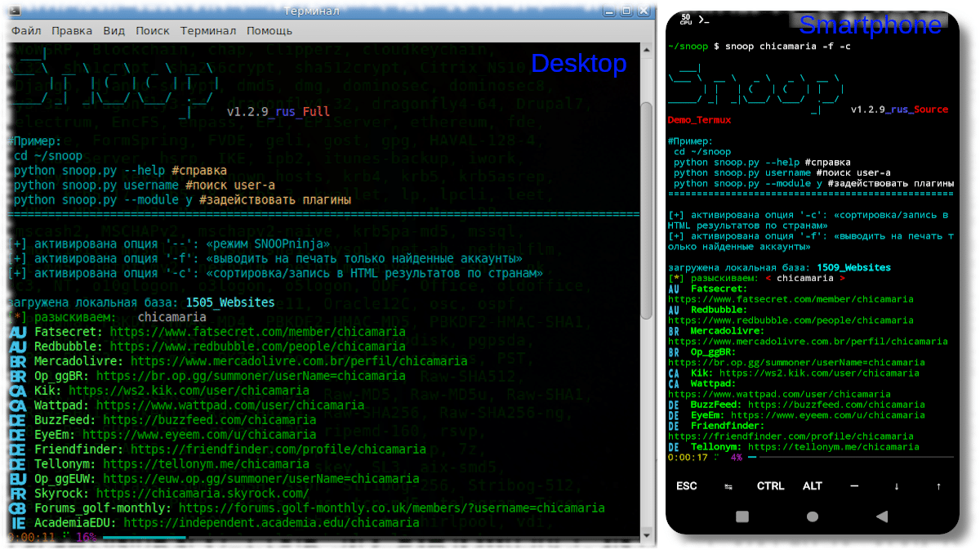This screenshot has height=550, width=980.
Task: Open the Файл menu
Action: pos(26,31)
